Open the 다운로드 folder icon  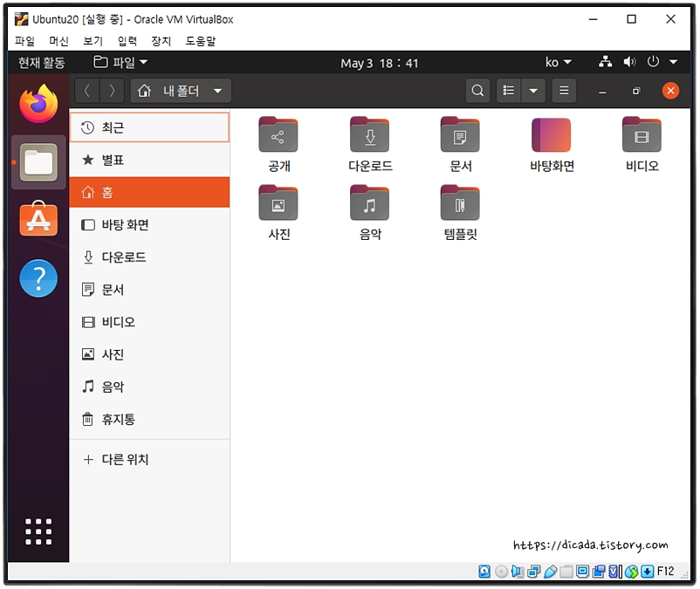(370, 134)
